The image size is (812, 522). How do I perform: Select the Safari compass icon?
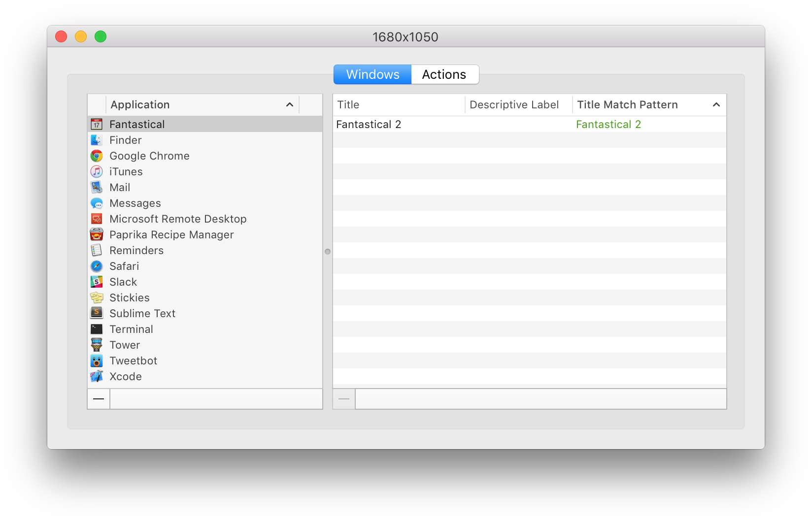click(x=97, y=266)
